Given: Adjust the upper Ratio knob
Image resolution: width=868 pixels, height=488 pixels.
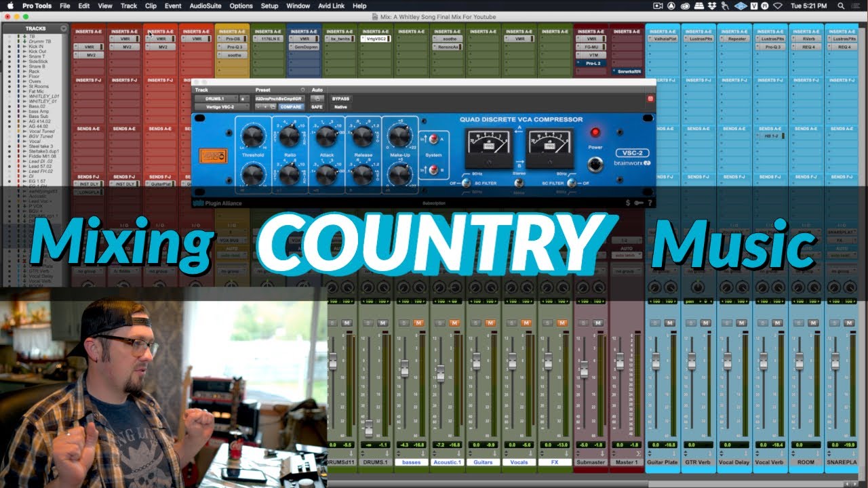Looking at the screenshot, I should pos(290,136).
